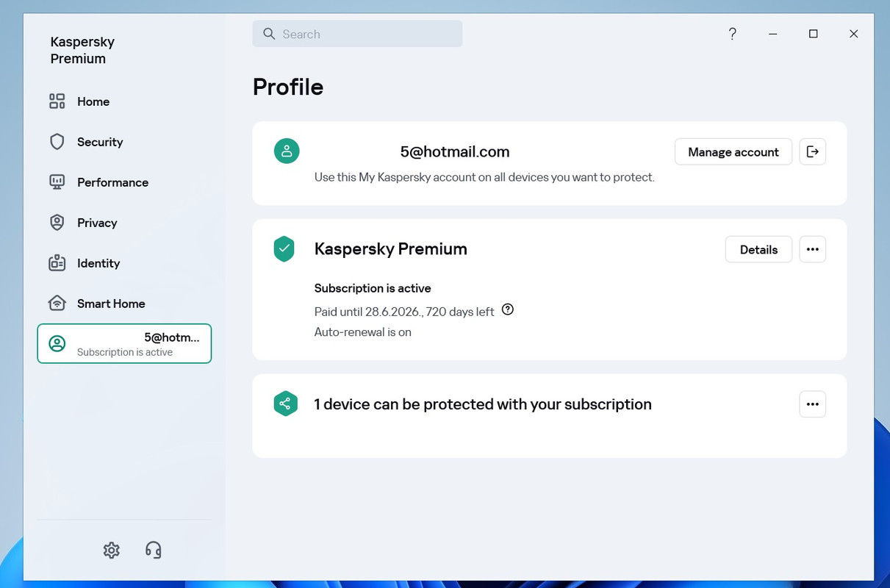Click the search magnifier icon

[269, 34]
